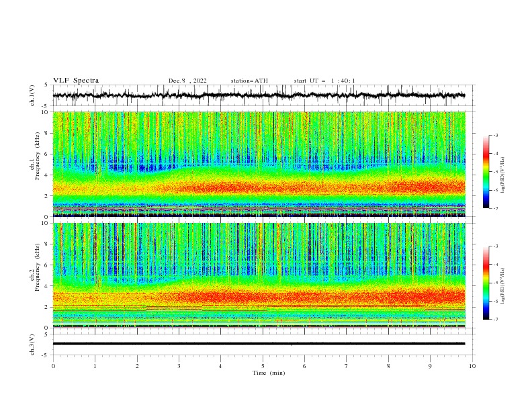
Task: Click the "ch.3(V)" waveform axis label
Action: pos(32,345)
